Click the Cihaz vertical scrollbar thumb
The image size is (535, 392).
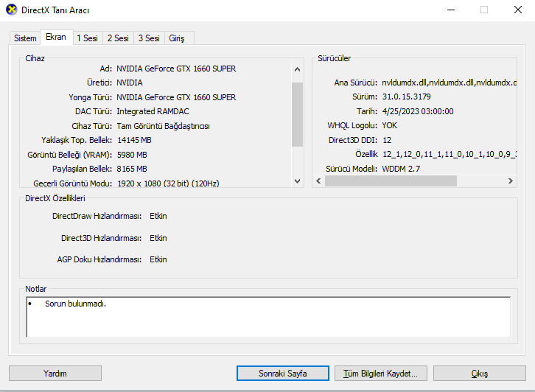(x=297, y=114)
